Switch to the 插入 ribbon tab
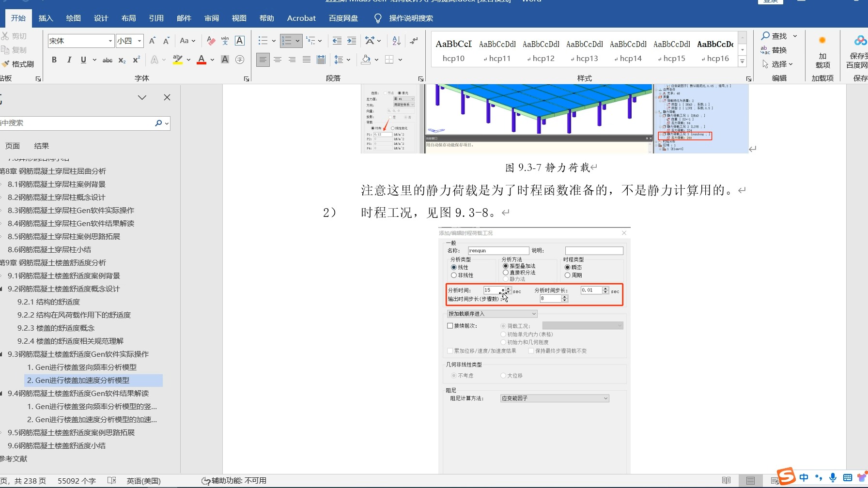This screenshot has height=488, width=868. [x=45, y=18]
